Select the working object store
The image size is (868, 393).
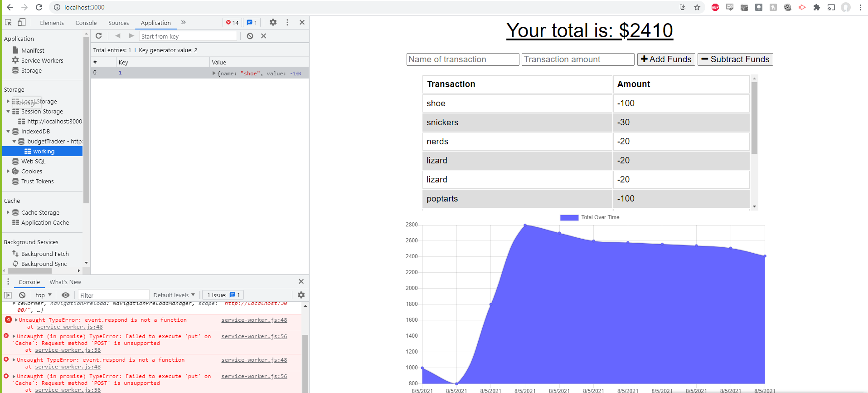[x=43, y=151]
